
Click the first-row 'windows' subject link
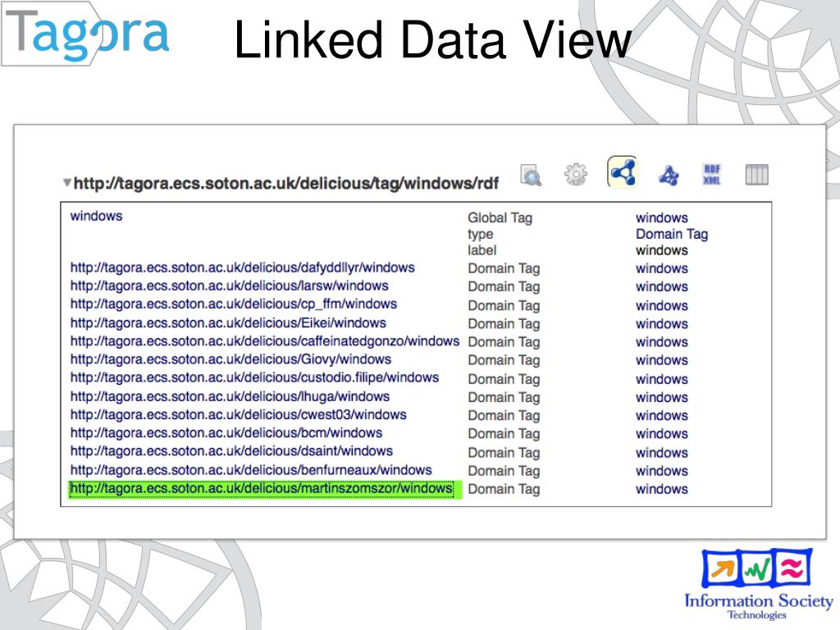(x=97, y=216)
